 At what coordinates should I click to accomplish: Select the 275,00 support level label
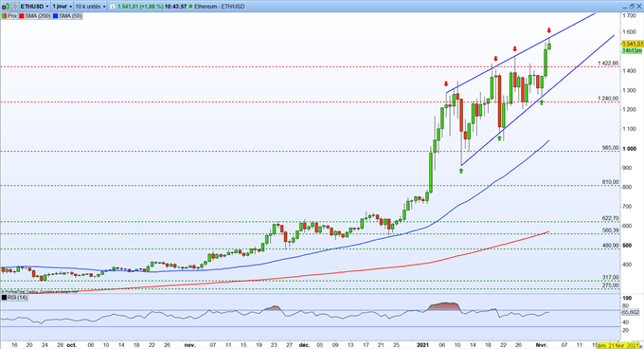pos(610,285)
